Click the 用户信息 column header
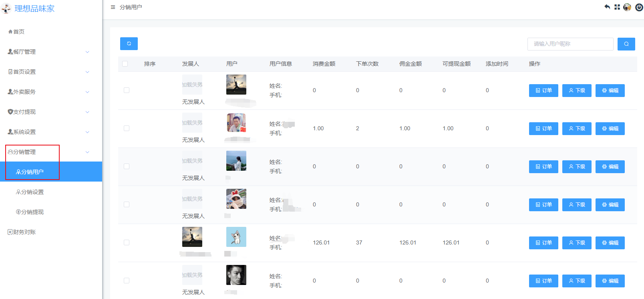The image size is (644, 299). (281, 64)
